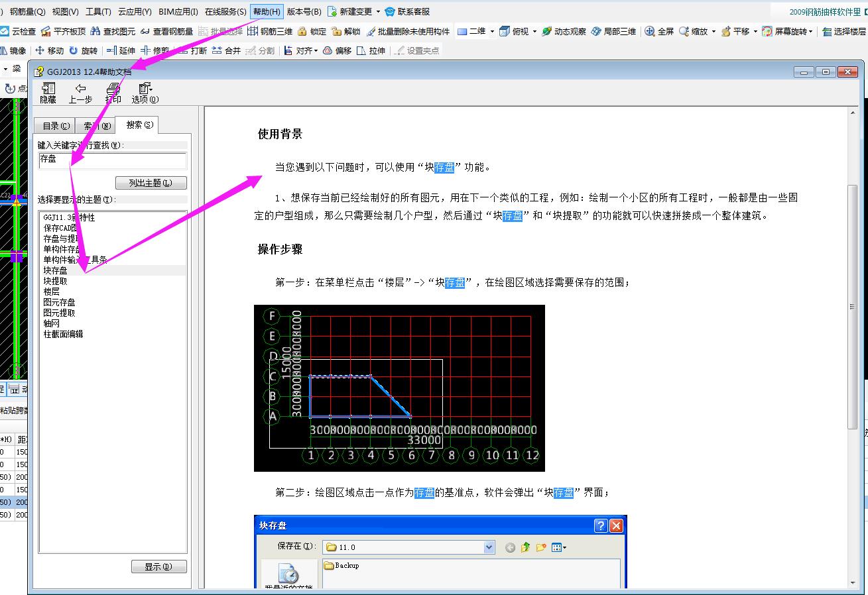Open the BIM应用(I) menu
Screen dimensions: 868x595
178,12
